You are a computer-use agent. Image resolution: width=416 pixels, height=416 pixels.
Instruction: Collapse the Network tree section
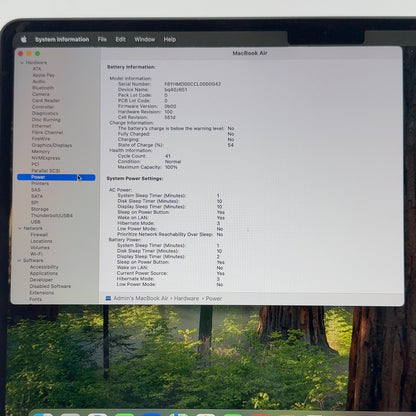point(20,228)
